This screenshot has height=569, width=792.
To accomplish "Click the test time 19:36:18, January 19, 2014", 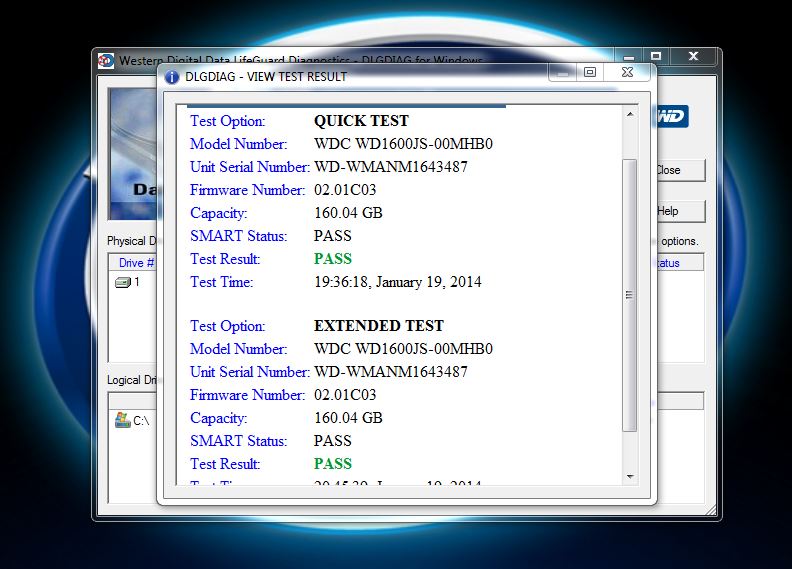I will [x=398, y=282].
